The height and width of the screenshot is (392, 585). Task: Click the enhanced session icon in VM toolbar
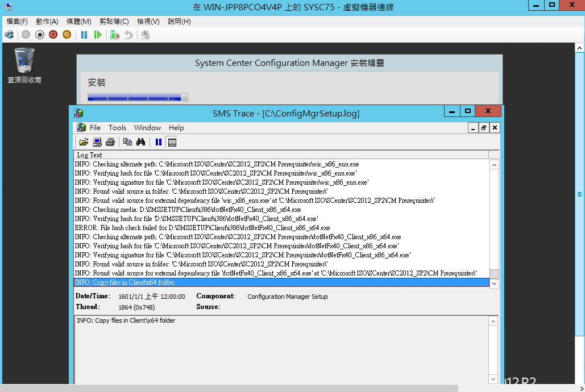[x=146, y=35]
